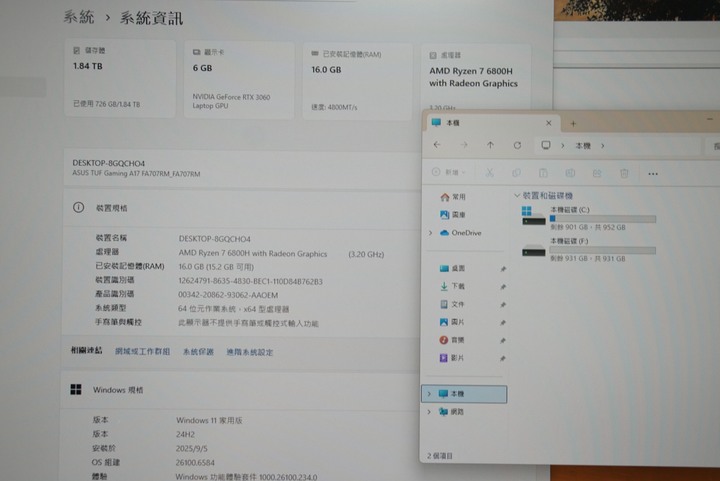
Task: Click the C: drive usage bar
Action: pyautogui.click(x=602, y=219)
